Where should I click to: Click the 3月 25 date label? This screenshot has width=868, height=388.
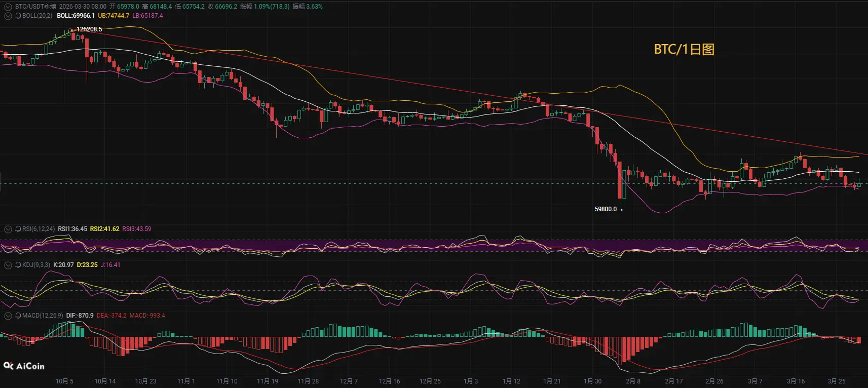[836, 381]
